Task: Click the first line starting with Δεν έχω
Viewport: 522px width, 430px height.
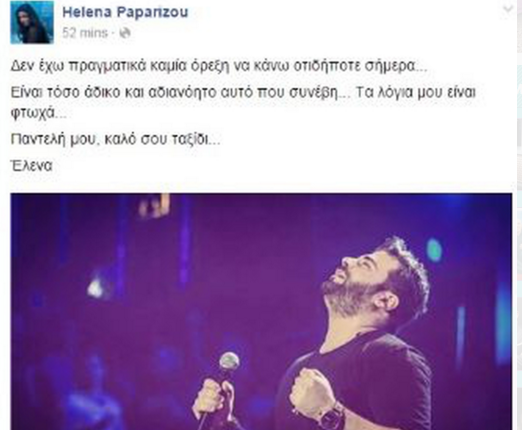Action: tap(219, 66)
